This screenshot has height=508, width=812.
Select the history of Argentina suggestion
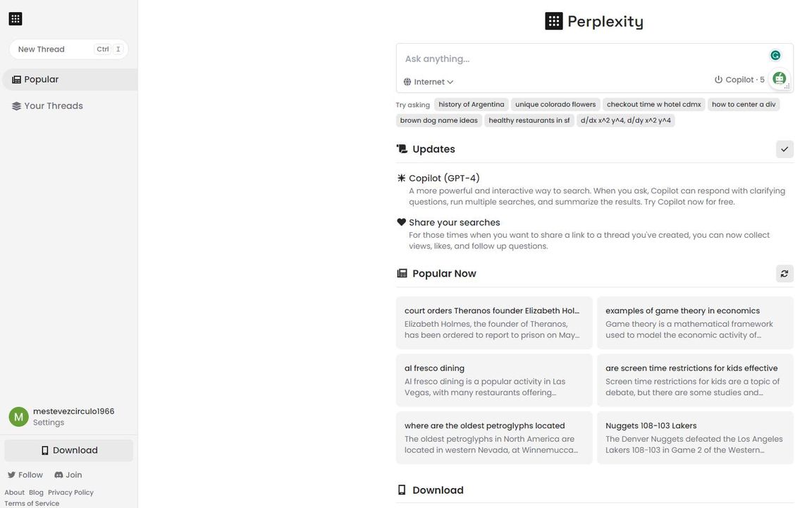(x=472, y=104)
